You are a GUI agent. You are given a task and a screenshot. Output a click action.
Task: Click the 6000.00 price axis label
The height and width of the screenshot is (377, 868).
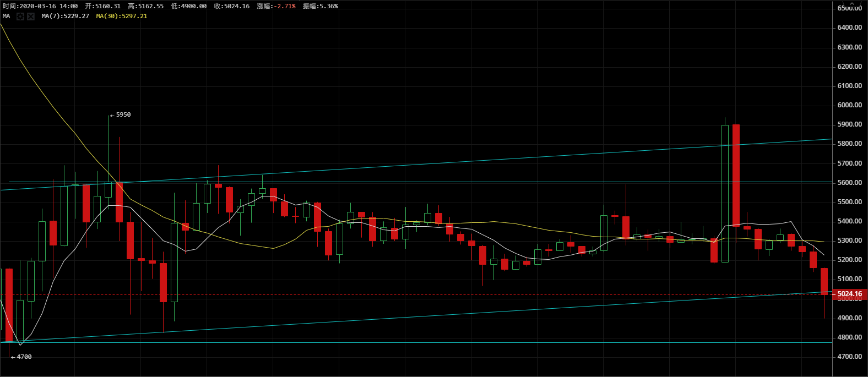pos(850,105)
